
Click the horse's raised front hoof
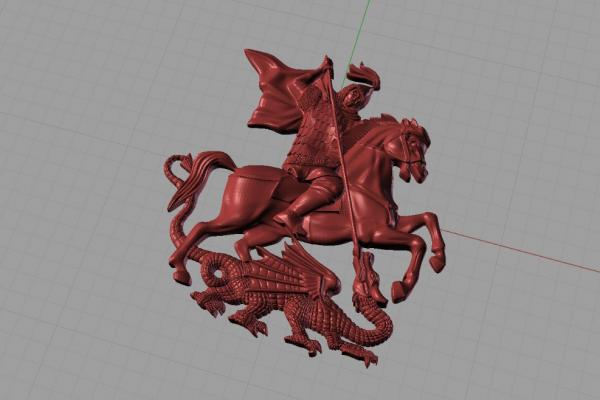point(437,264)
